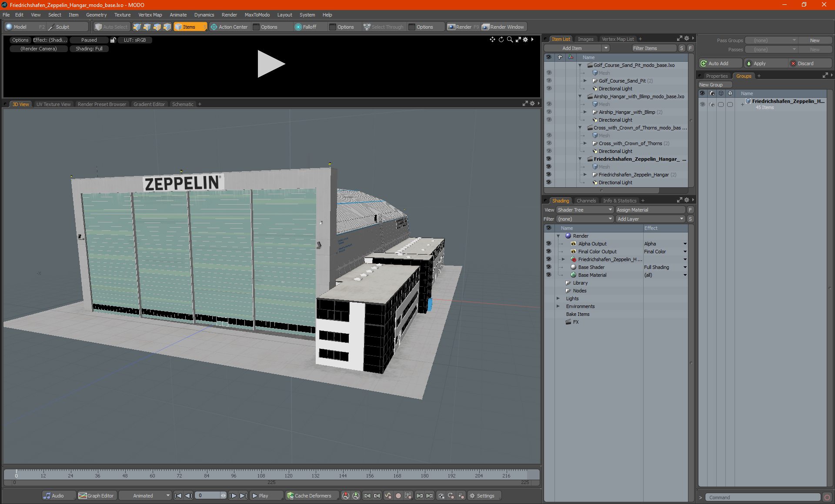
Task: Collapse the Render node in Shader Tree
Action: pyautogui.click(x=558, y=236)
